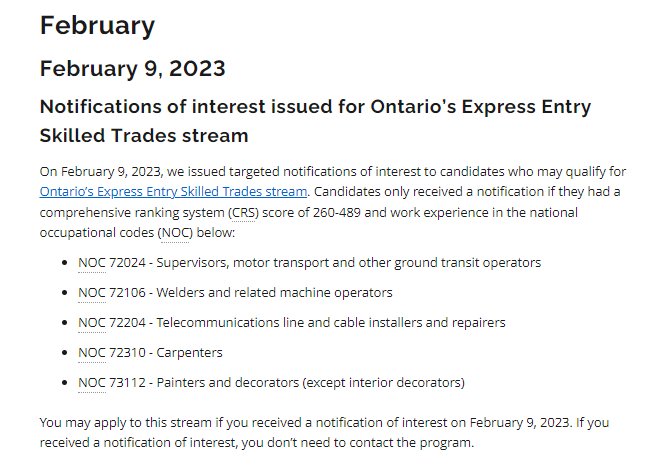
Task: Click the NOC abbreviation before the word below
Action: [x=175, y=233]
